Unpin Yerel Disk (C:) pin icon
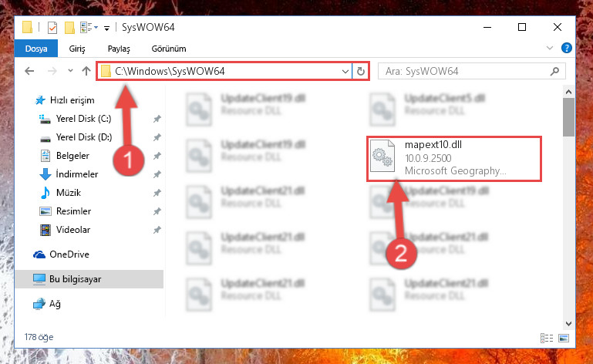This screenshot has height=364, width=593. (x=157, y=119)
